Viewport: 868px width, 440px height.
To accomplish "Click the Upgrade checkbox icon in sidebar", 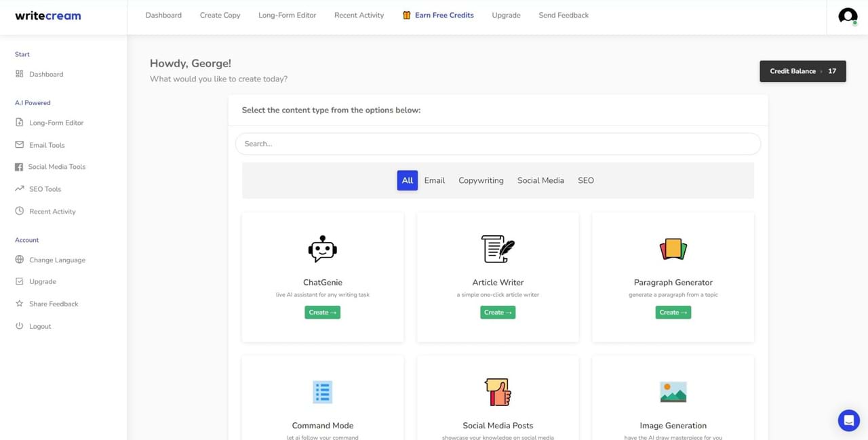I will 19,281.
